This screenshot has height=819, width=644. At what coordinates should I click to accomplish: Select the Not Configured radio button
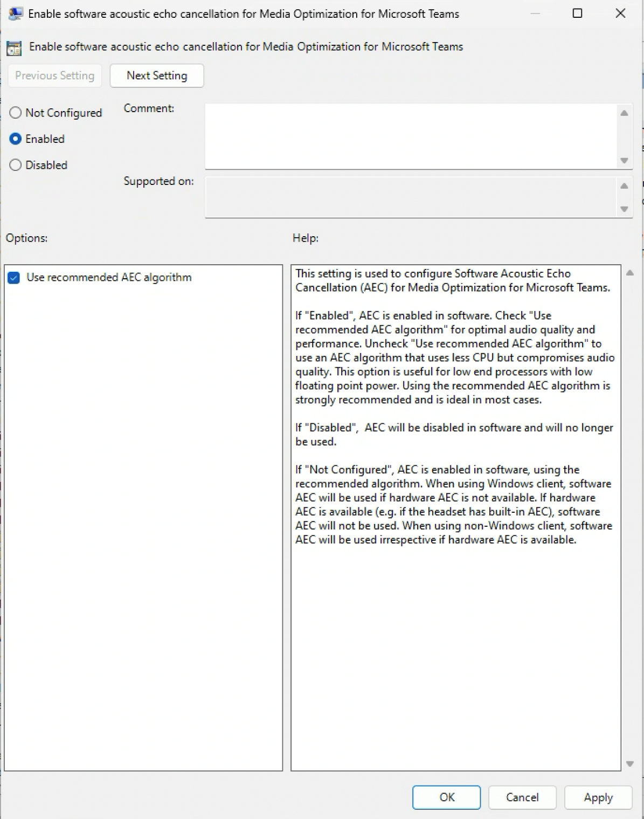[15, 113]
